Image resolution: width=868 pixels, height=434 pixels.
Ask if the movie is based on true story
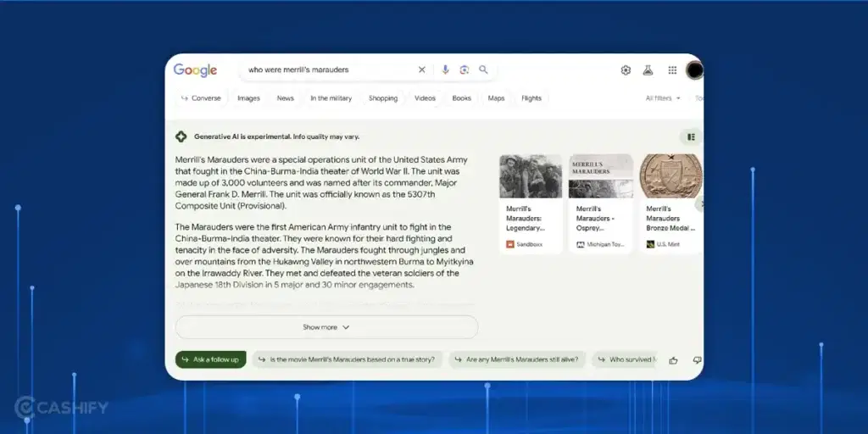tap(347, 359)
